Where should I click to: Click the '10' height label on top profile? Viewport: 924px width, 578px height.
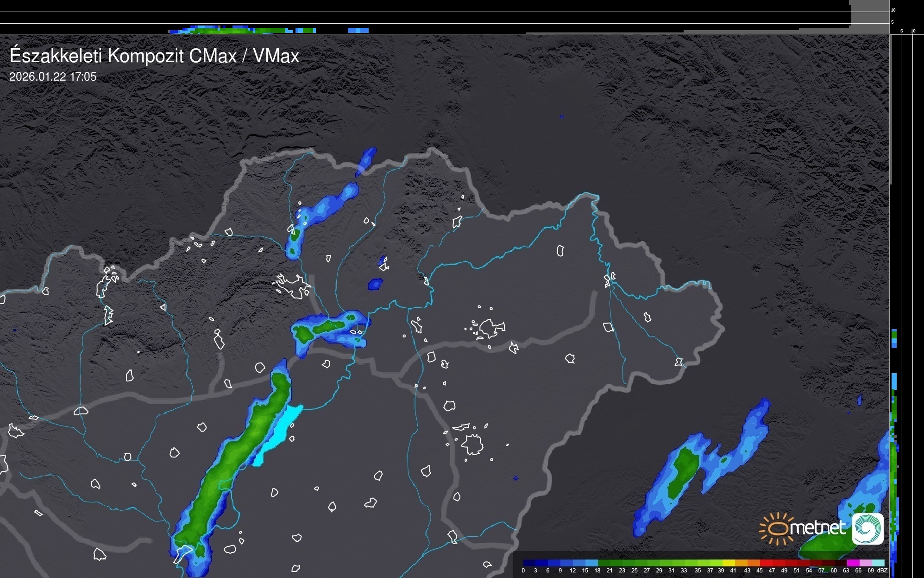893,10
